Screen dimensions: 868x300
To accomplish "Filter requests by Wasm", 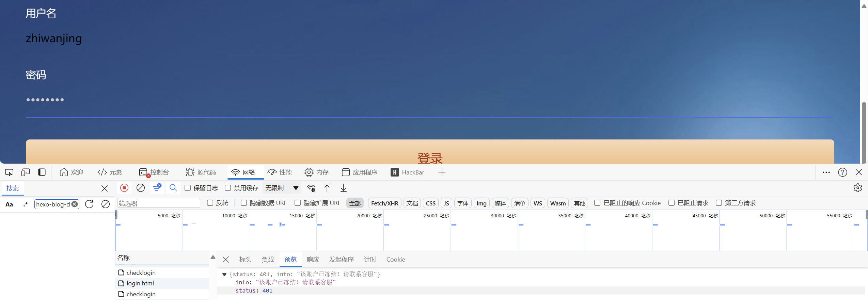I will pos(558,203).
